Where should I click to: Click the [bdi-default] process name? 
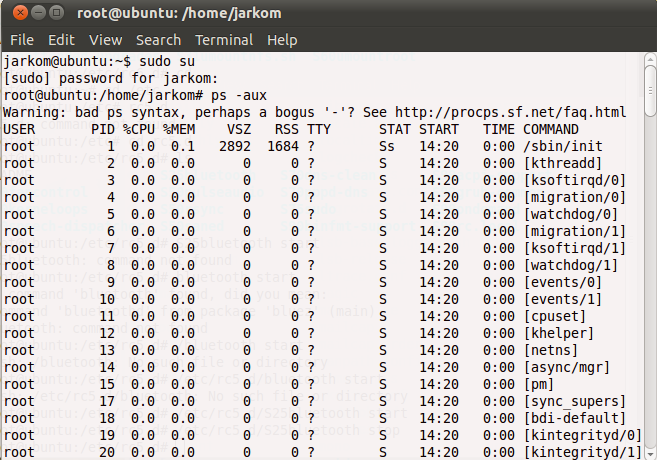(575, 419)
